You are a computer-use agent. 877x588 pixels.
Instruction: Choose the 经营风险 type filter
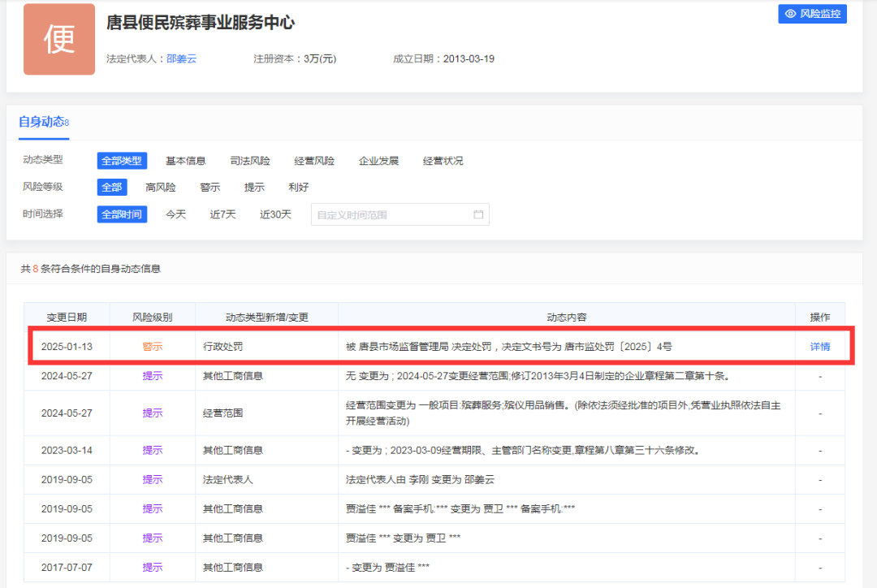(314, 161)
